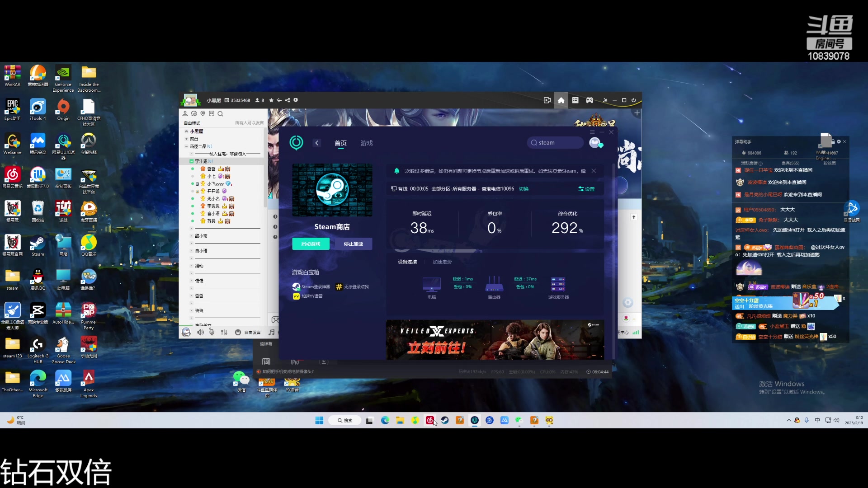Open the Windows Start button
Image resolution: width=868 pixels, height=488 pixels.
(319, 420)
